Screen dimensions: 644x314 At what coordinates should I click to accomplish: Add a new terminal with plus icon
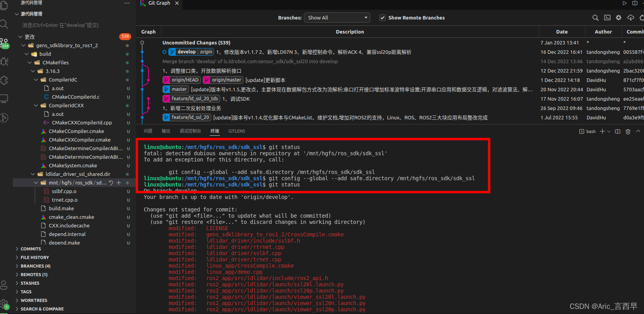pos(602,131)
